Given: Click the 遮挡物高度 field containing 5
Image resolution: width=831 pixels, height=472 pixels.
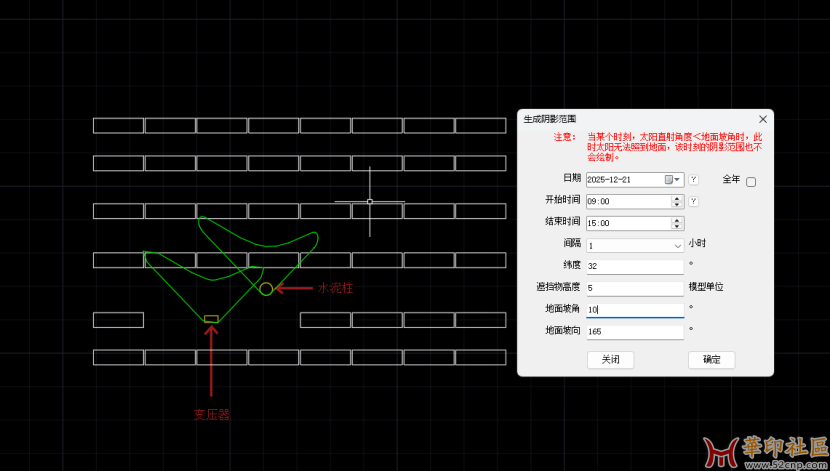Looking at the screenshot, I should (635, 288).
